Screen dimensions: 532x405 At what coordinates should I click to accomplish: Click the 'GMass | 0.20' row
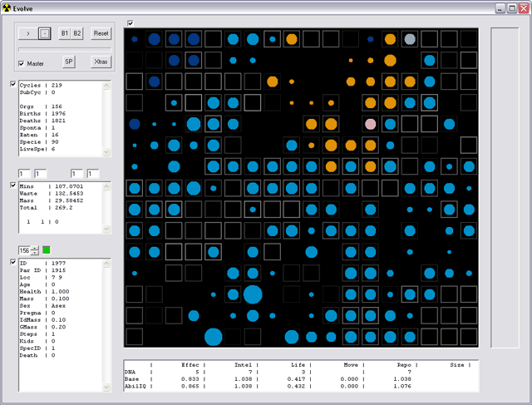tap(42, 327)
